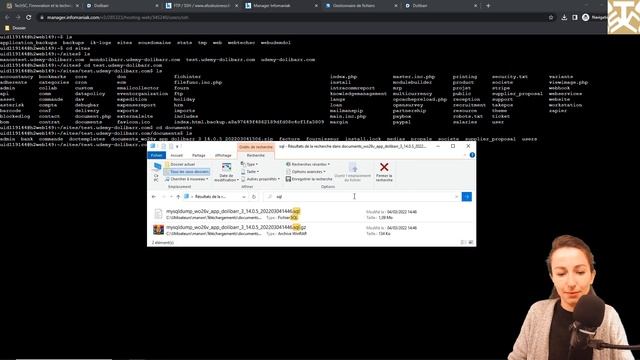
Task: Open the Affichage ribbon tab
Action: point(223,156)
